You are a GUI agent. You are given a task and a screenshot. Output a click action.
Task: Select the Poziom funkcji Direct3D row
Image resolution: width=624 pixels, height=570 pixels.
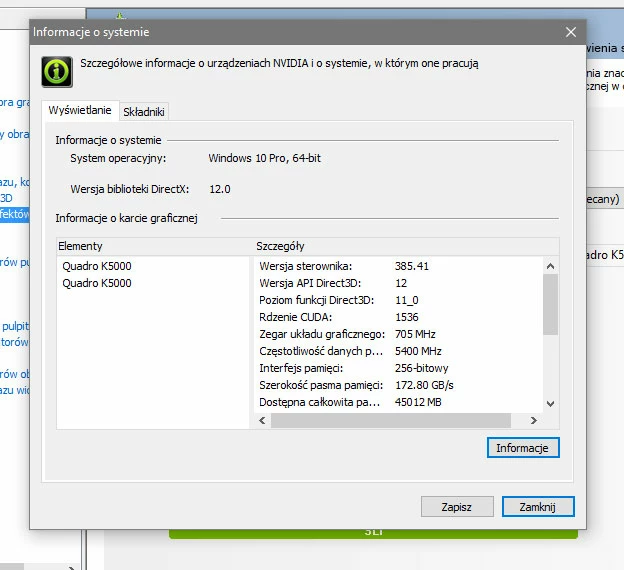pos(398,300)
